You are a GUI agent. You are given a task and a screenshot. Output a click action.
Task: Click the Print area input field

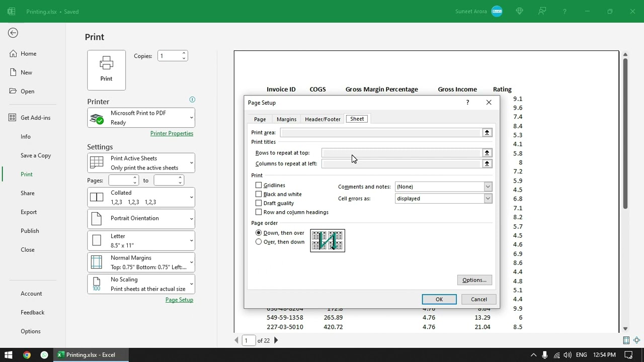[x=381, y=132]
